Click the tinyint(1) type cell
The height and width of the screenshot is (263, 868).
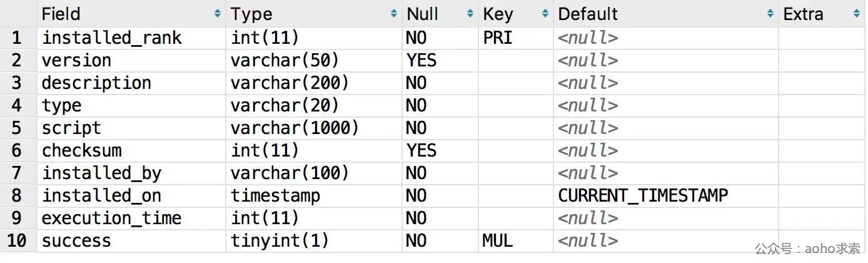coord(314,240)
